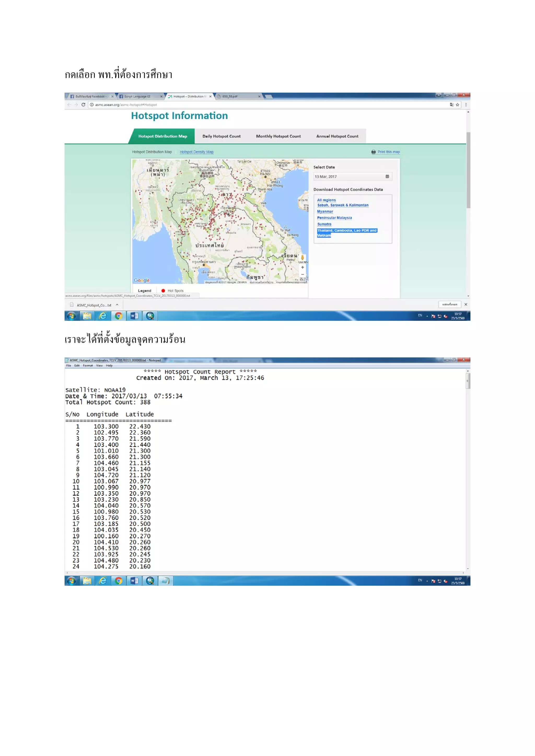Bookmark page with the star icon
Image resolution: width=535 pixels, height=756 pixels.
tap(458, 105)
